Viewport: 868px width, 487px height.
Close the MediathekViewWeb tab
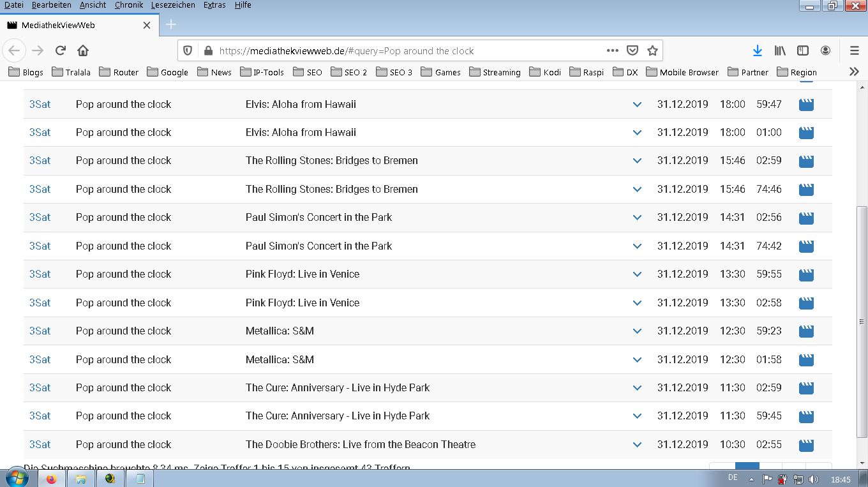pos(146,26)
